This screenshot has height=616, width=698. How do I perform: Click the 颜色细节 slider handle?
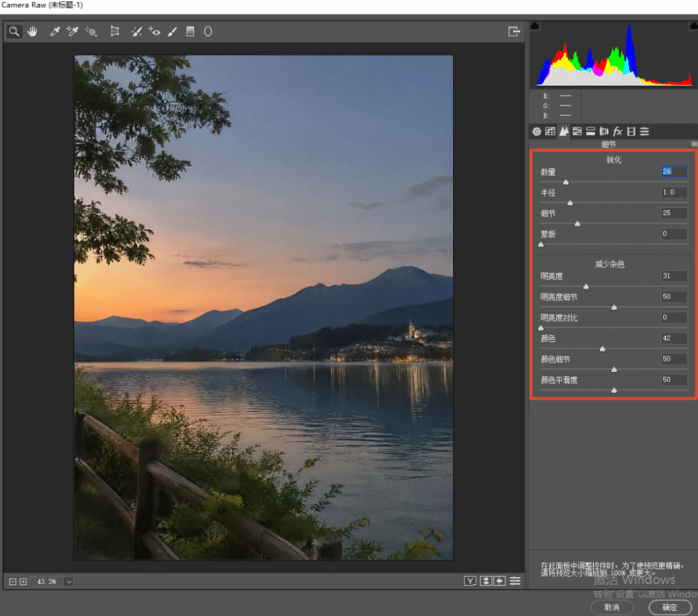(614, 369)
